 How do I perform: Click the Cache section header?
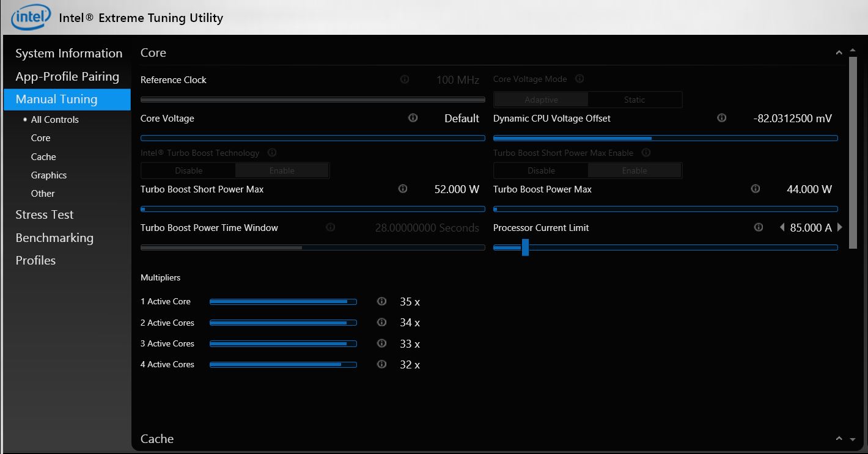pos(157,439)
